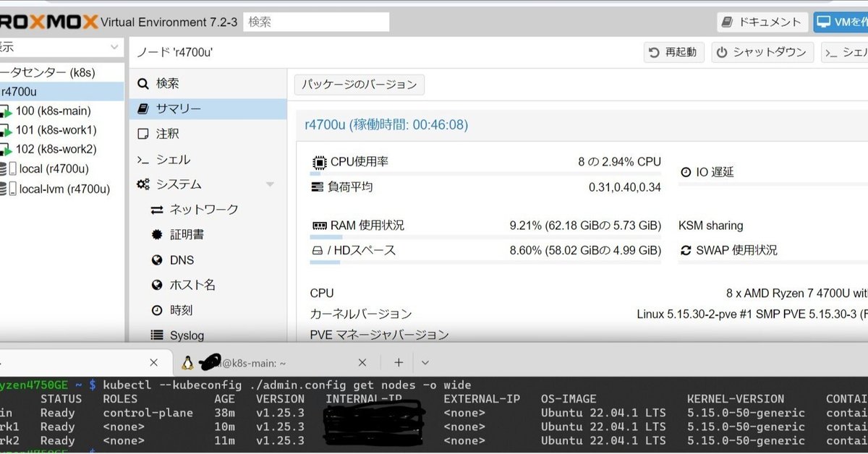
Task: Click the HD space progress bar
Action: [x=485, y=262]
